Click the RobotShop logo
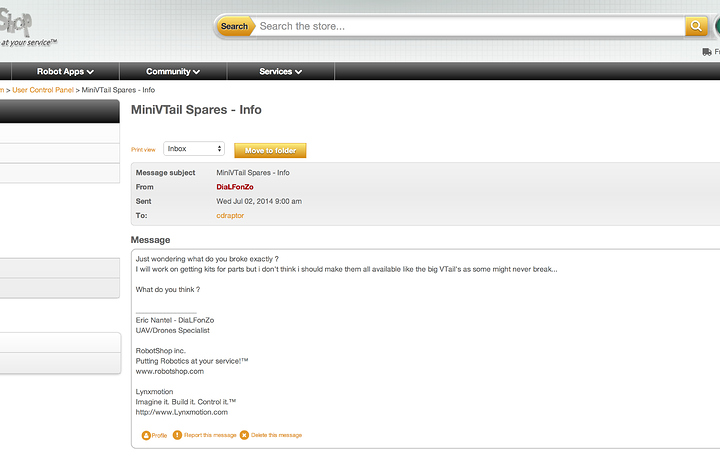 [x=26, y=28]
